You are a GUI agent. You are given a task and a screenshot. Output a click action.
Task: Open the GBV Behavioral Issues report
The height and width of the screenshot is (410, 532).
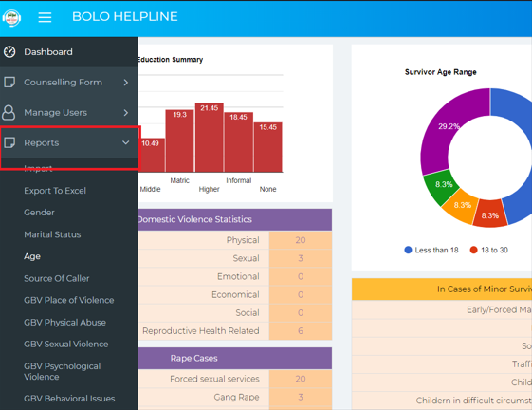(69, 399)
